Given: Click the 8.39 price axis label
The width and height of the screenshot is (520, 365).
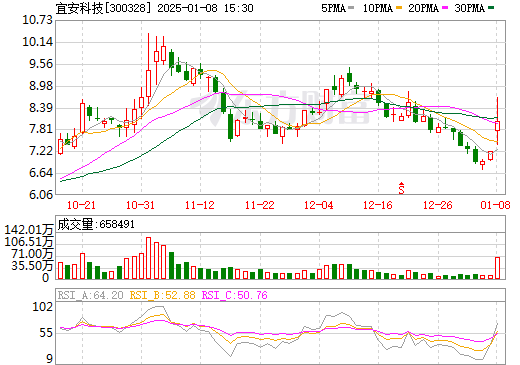Looking at the screenshot, I should click(x=41, y=108).
